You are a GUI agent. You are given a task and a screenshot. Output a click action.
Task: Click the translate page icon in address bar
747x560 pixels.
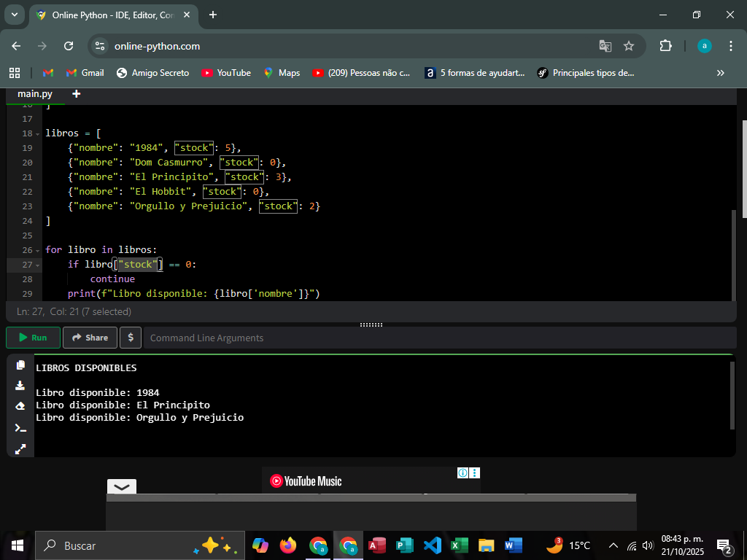(605, 46)
